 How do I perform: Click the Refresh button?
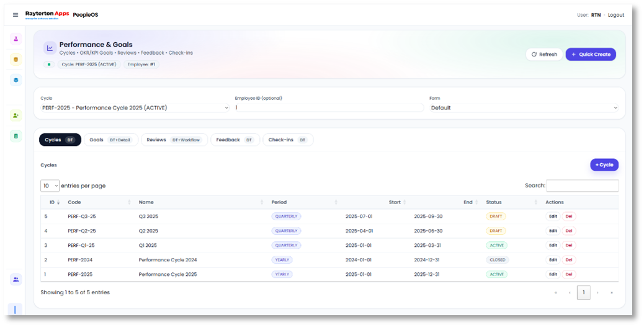click(544, 55)
